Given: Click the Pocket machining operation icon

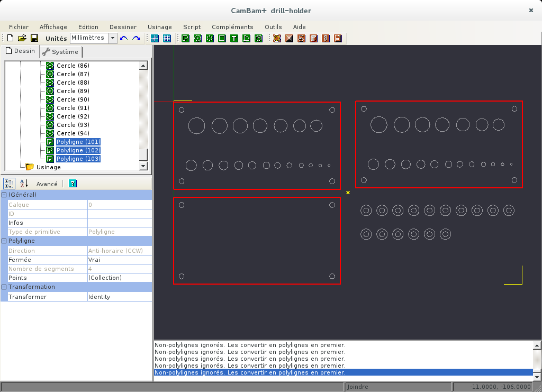Looking at the screenshot, I should click(x=289, y=38).
